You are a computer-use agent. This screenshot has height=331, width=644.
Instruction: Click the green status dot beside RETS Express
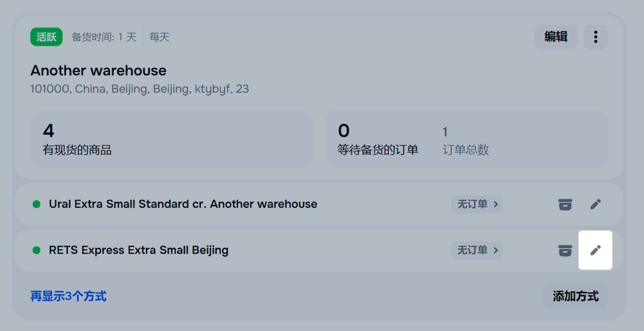click(36, 251)
